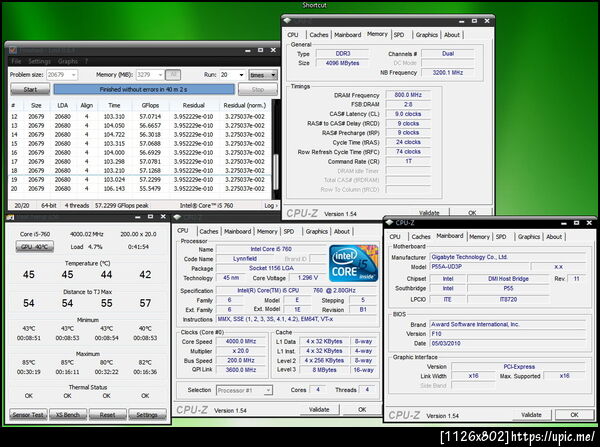Screen dimensions: 600x447
Task: Click the DRAM Frequency 800.0 MHz value
Action: tap(408, 95)
